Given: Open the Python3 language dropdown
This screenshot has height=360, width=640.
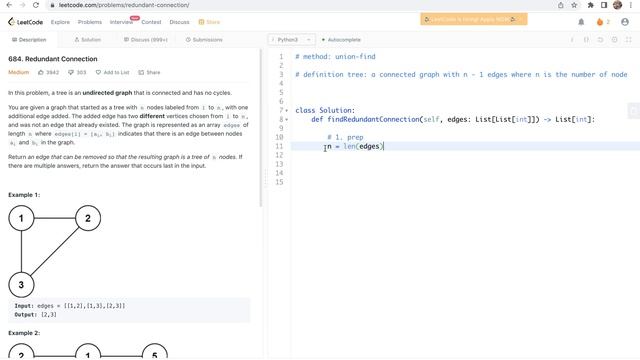Looking at the screenshot, I should tap(291, 40).
